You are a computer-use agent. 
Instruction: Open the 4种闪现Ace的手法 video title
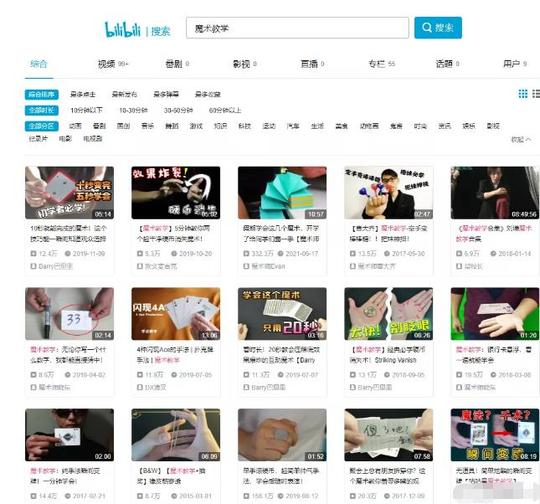pos(175,354)
